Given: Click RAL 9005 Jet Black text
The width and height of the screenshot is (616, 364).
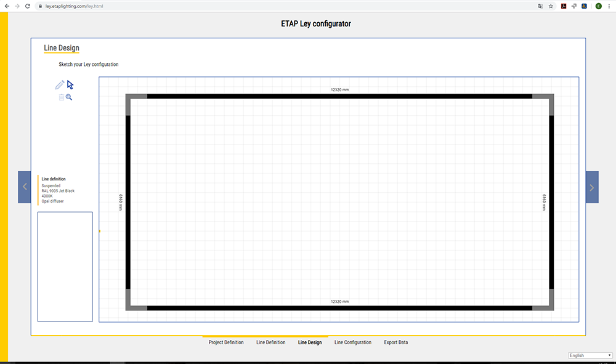Looking at the screenshot, I should click(58, 191).
